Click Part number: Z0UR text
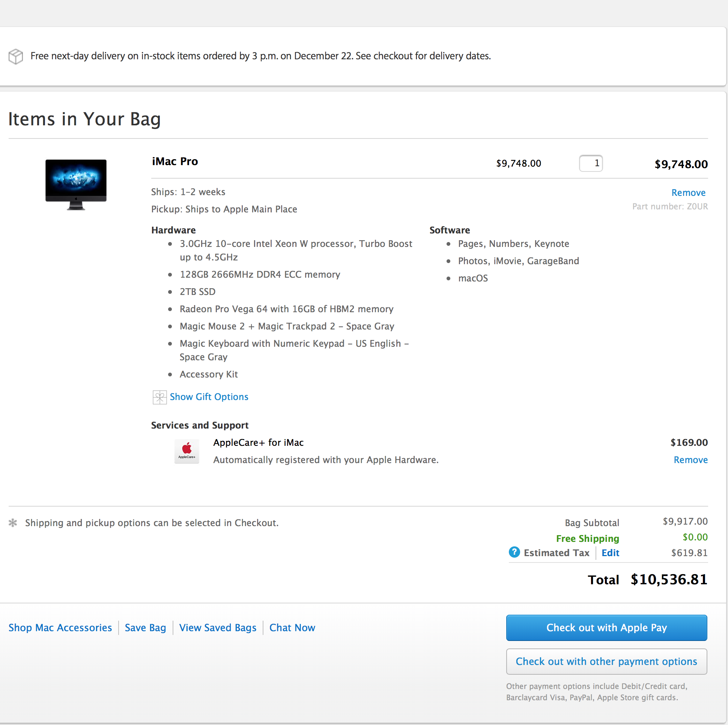 pos(669,206)
